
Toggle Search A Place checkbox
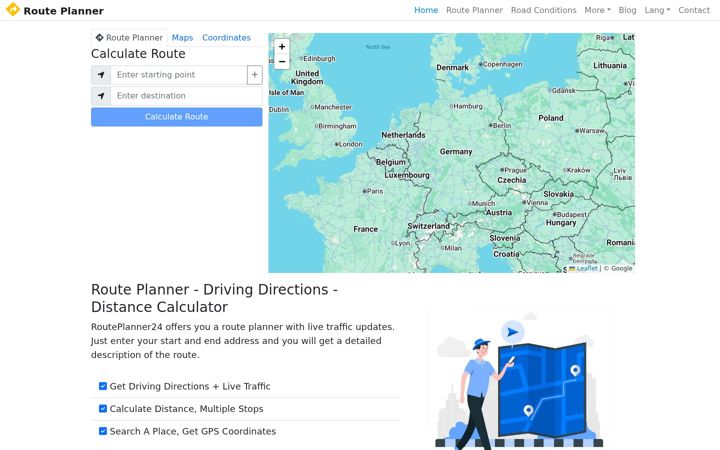(x=103, y=431)
